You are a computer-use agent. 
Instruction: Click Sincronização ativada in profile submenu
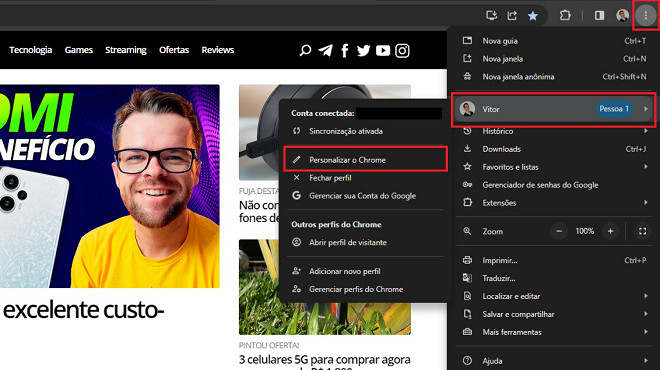tap(365, 131)
